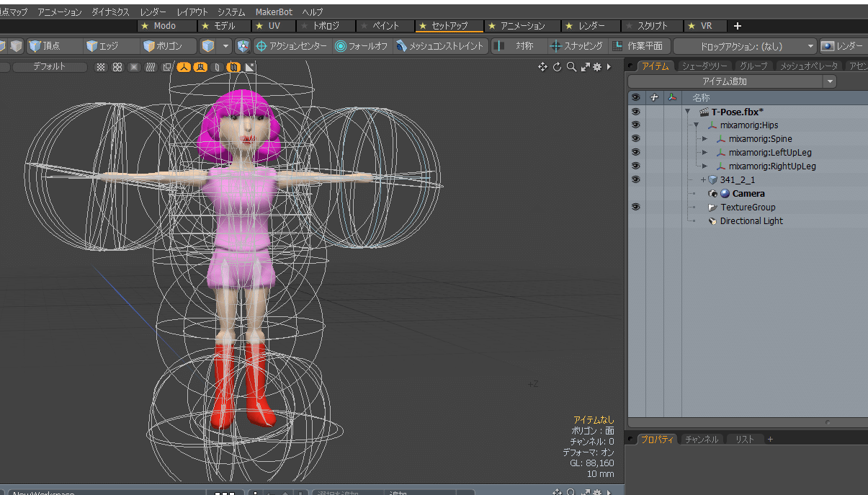
Task: Switch to the チャンネル tab
Action: pyautogui.click(x=702, y=439)
